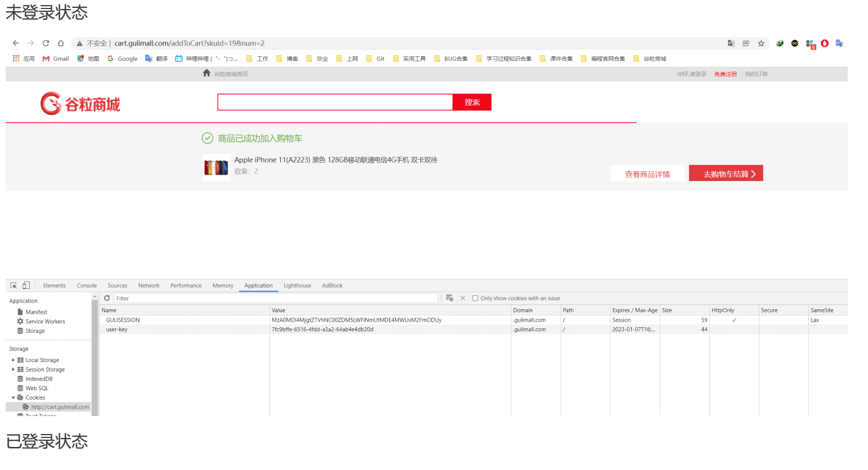This screenshot has height=470, width=868.
Task: Click the extension icon with red badge 6
Action: [x=811, y=44]
